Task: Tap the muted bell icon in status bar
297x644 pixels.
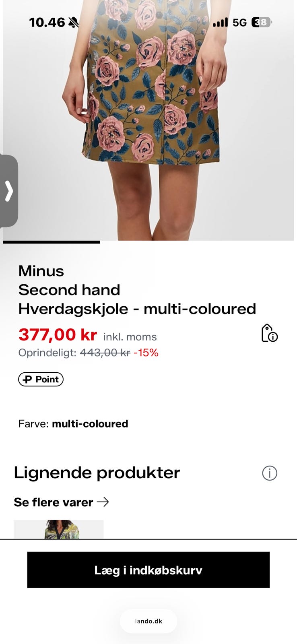Action: click(74, 23)
